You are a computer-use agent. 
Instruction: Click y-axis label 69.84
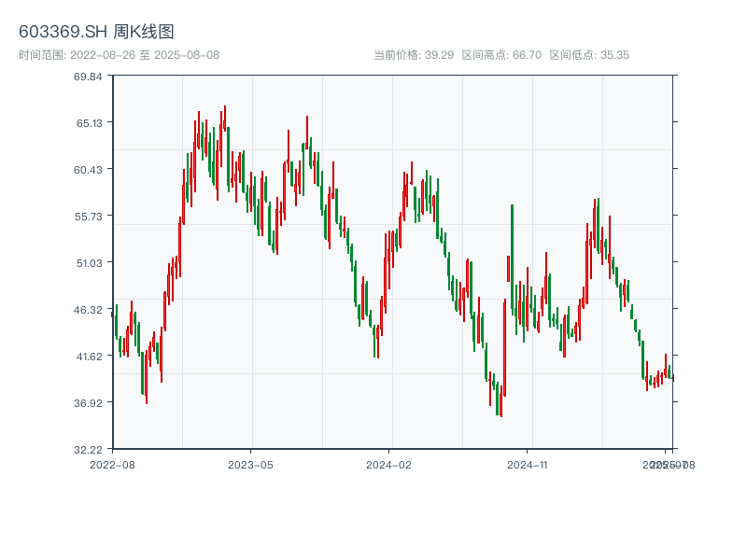click(88, 77)
